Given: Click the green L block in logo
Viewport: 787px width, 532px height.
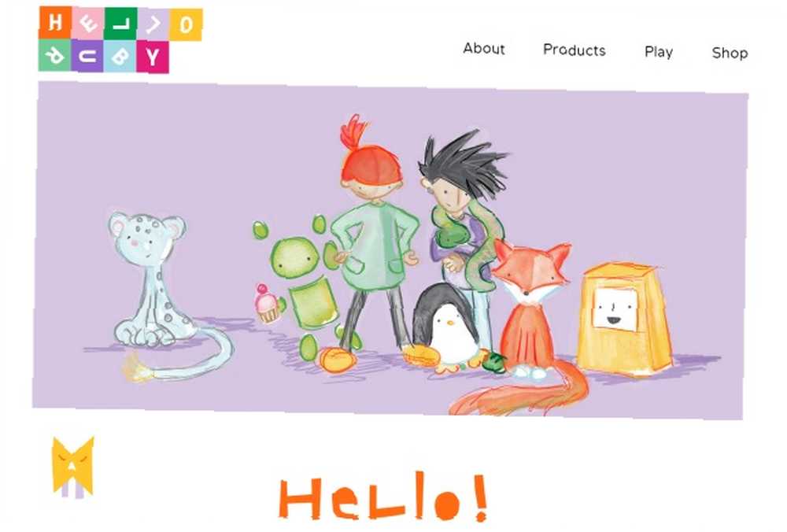Looking at the screenshot, I should coord(120,23).
